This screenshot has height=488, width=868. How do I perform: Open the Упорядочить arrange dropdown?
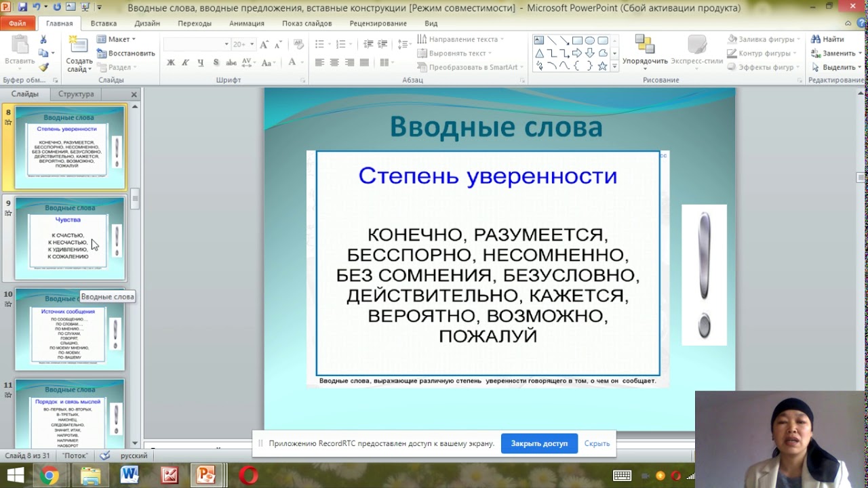(645, 53)
